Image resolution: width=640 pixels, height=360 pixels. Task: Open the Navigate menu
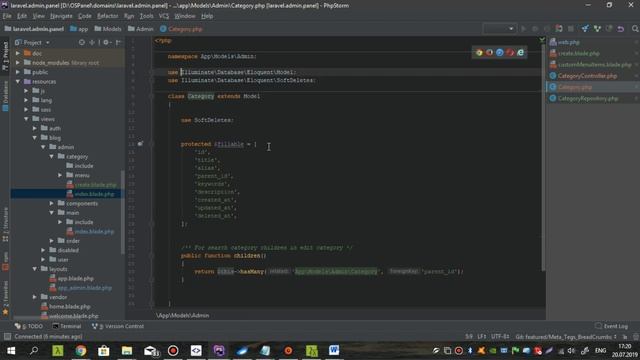(x=61, y=16)
